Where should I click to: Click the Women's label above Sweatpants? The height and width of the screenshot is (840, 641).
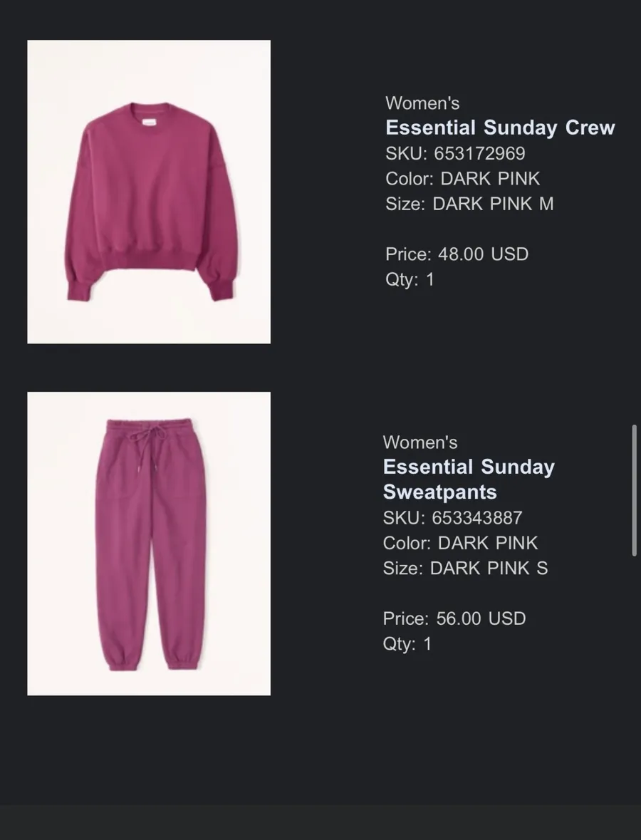[419, 442]
